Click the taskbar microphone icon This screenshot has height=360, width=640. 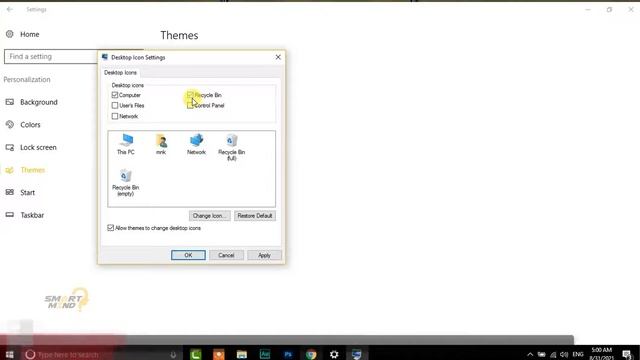(x=173, y=355)
